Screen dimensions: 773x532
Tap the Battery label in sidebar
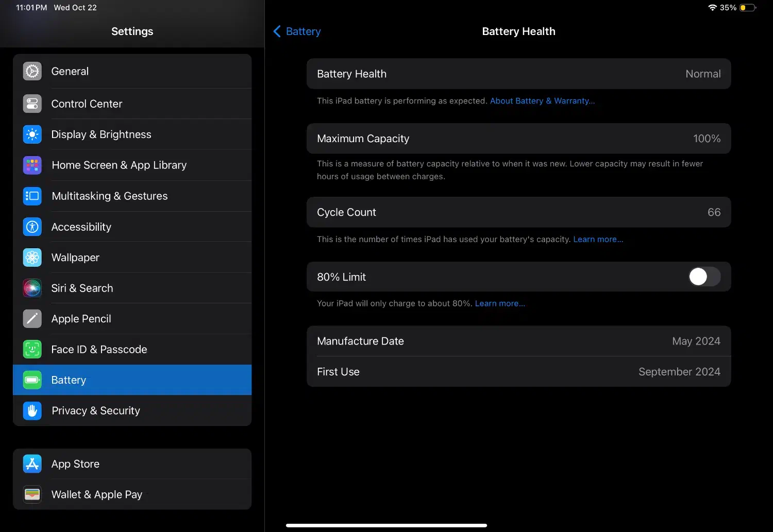[x=69, y=380]
